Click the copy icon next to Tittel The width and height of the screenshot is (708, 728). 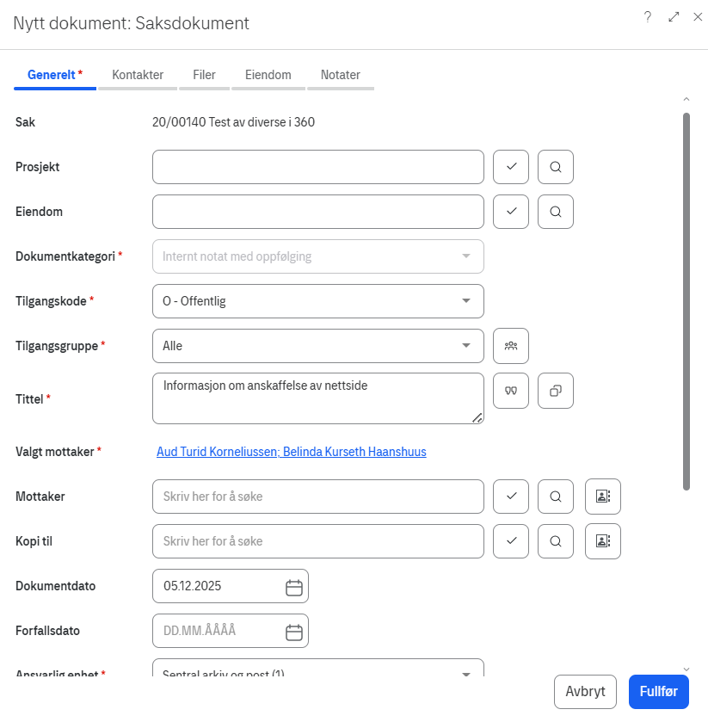pyautogui.click(x=556, y=391)
